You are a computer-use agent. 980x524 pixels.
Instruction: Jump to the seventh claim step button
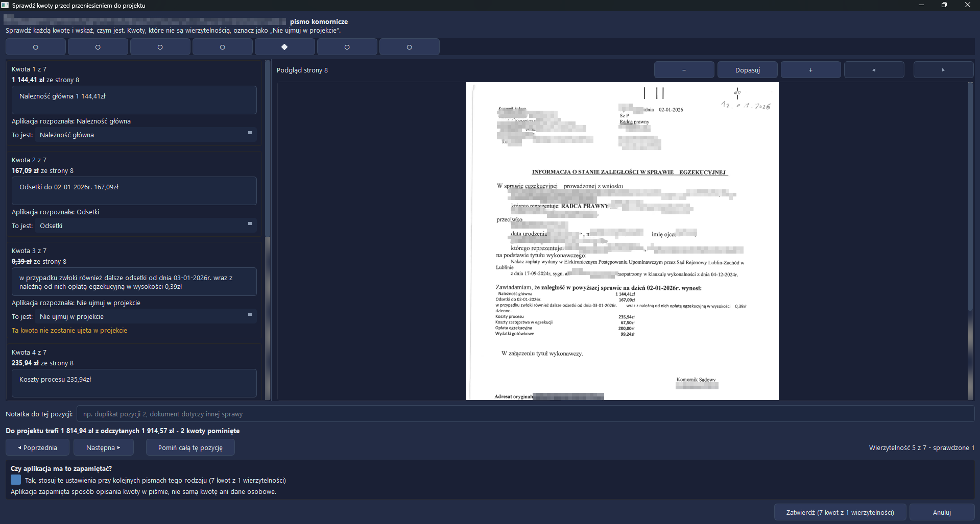pyautogui.click(x=409, y=47)
